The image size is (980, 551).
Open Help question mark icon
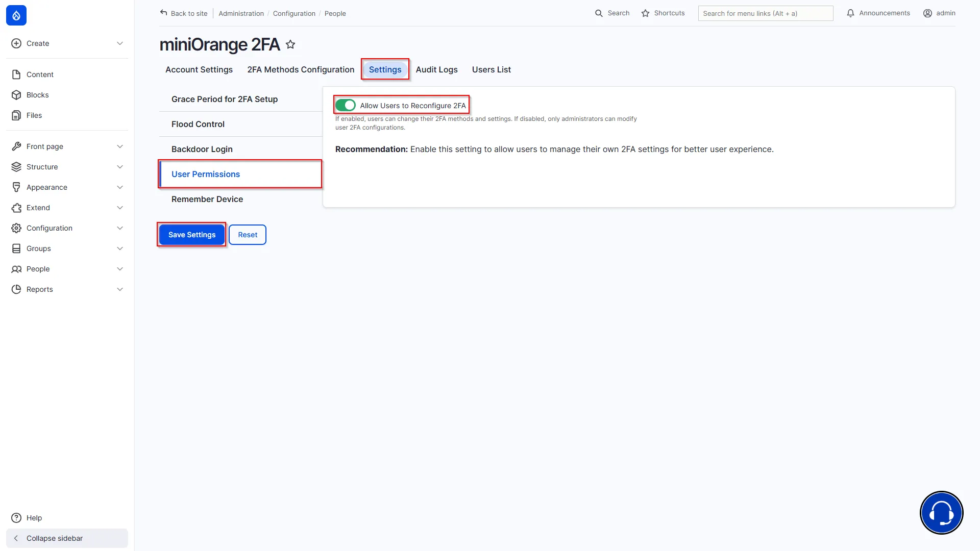[16, 518]
